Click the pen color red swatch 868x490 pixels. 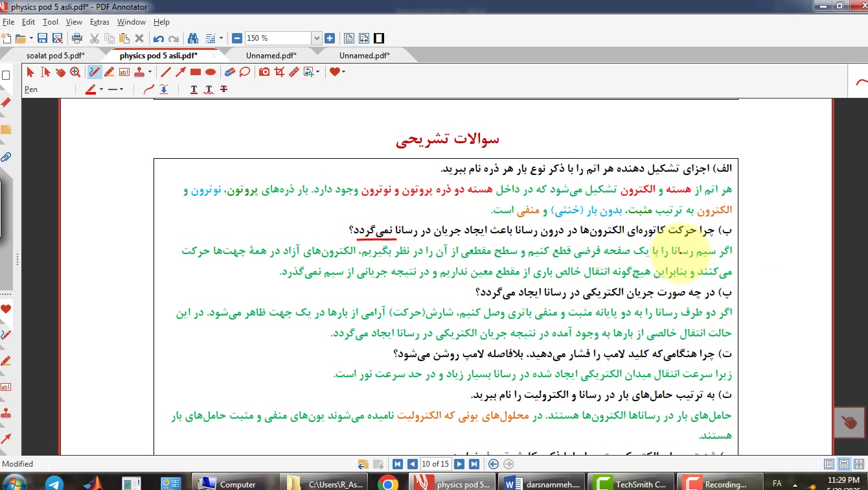click(90, 89)
